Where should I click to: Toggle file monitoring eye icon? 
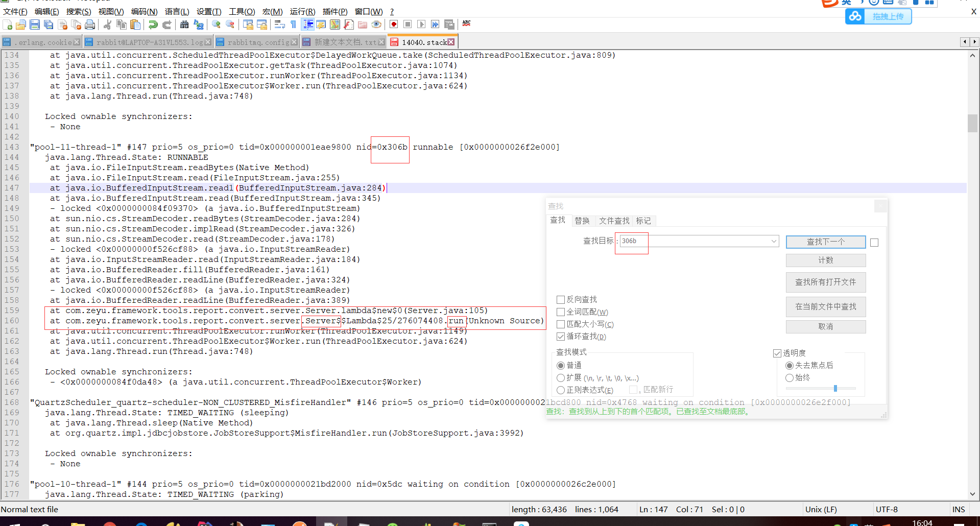[x=376, y=25]
